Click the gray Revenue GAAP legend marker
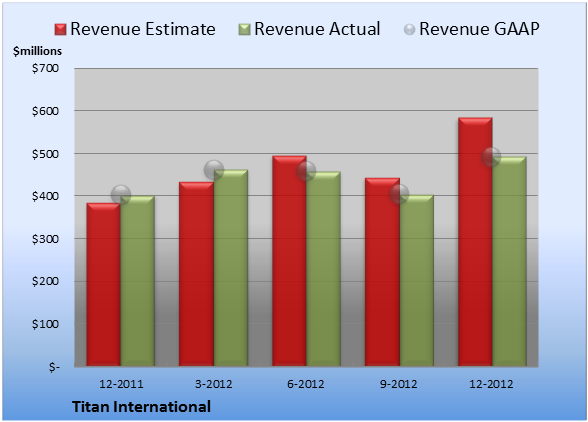This screenshot has height=422, width=588. (x=409, y=29)
